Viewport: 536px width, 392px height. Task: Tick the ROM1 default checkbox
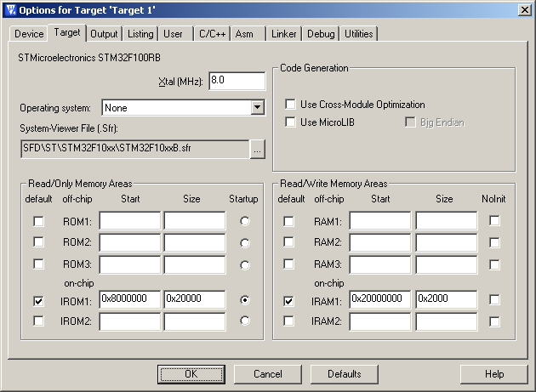coord(38,221)
